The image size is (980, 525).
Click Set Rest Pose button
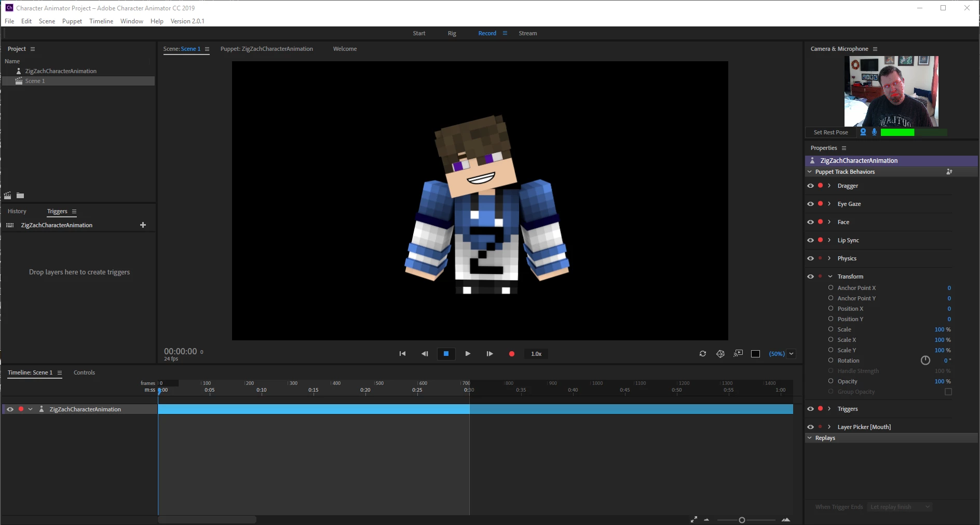[x=831, y=132]
